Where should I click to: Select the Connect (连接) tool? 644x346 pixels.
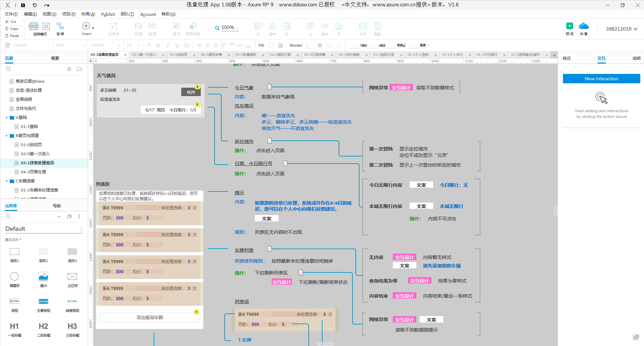click(x=60, y=26)
